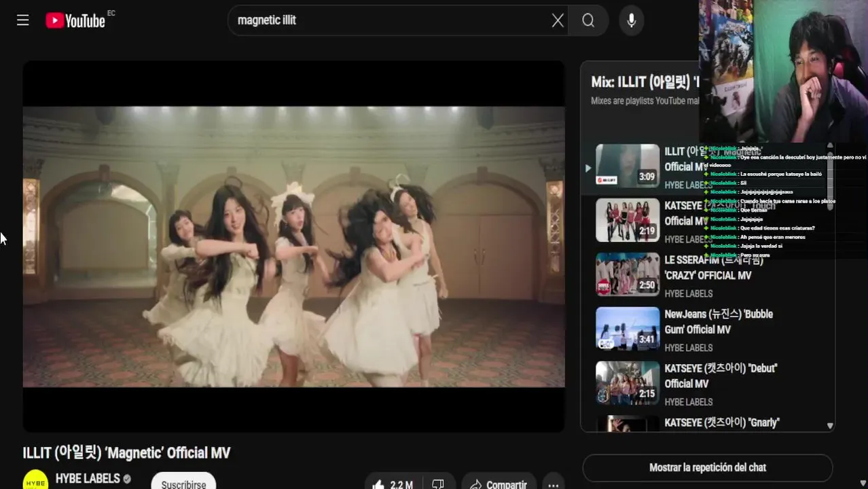Open the HYBE LABELS channel avatar

tap(35, 480)
